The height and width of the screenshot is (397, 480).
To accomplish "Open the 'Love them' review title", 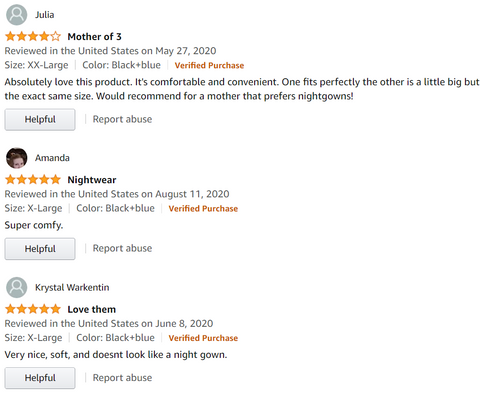I will click(92, 309).
